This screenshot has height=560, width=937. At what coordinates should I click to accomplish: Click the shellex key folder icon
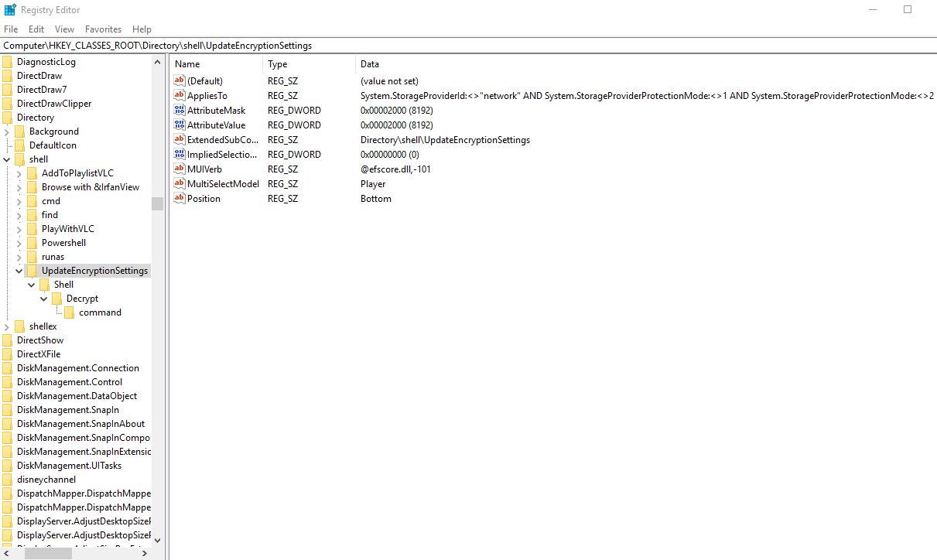[19, 326]
